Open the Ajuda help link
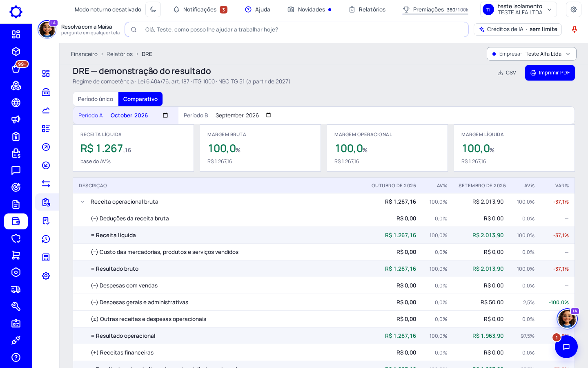Screen dimensions: 588x368 (x=257, y=9)
